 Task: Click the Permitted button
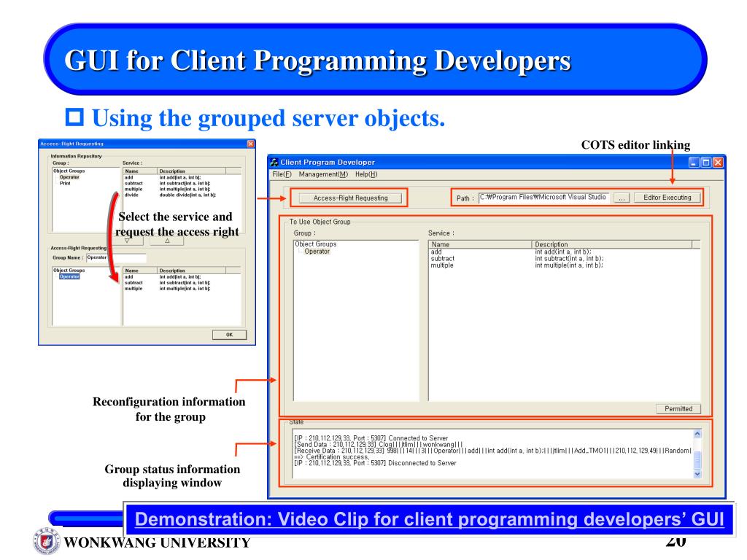pos(678,408)
